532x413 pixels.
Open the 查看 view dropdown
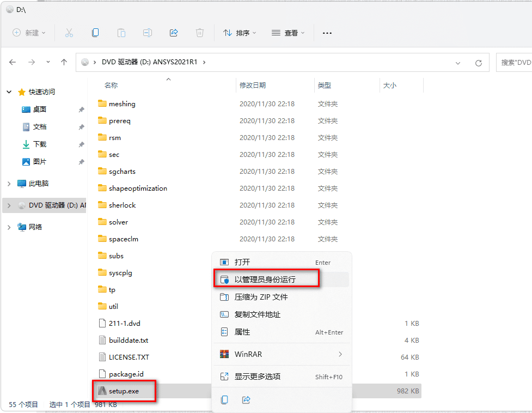point(288,33)
